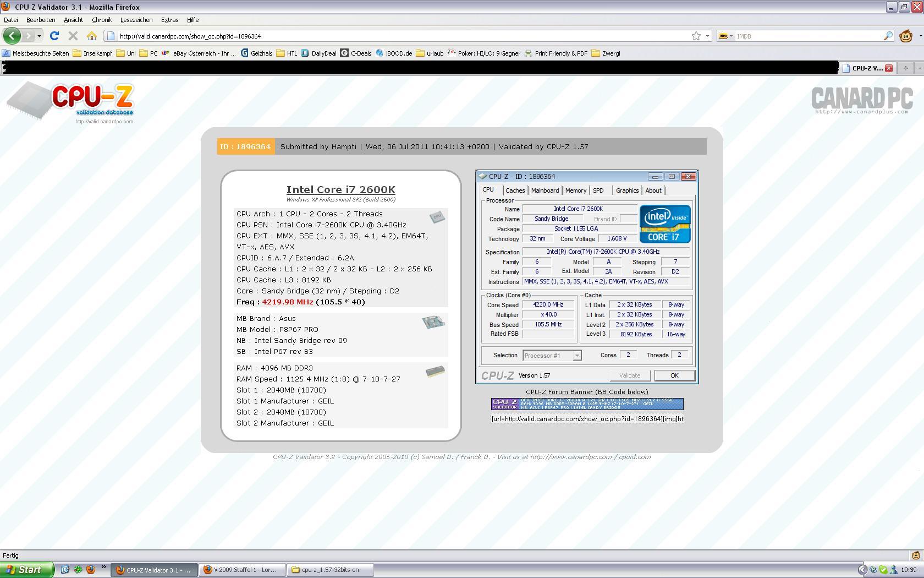Go to the Home page icon

pos(92,36)
